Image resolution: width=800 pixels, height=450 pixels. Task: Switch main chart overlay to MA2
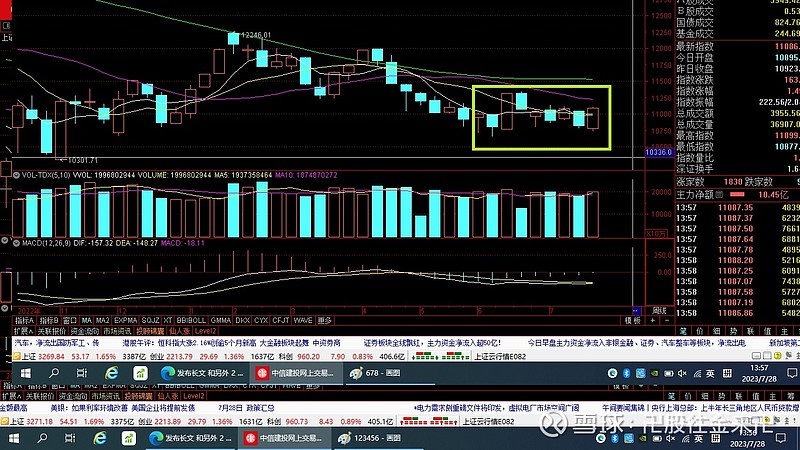coord(103,320)
